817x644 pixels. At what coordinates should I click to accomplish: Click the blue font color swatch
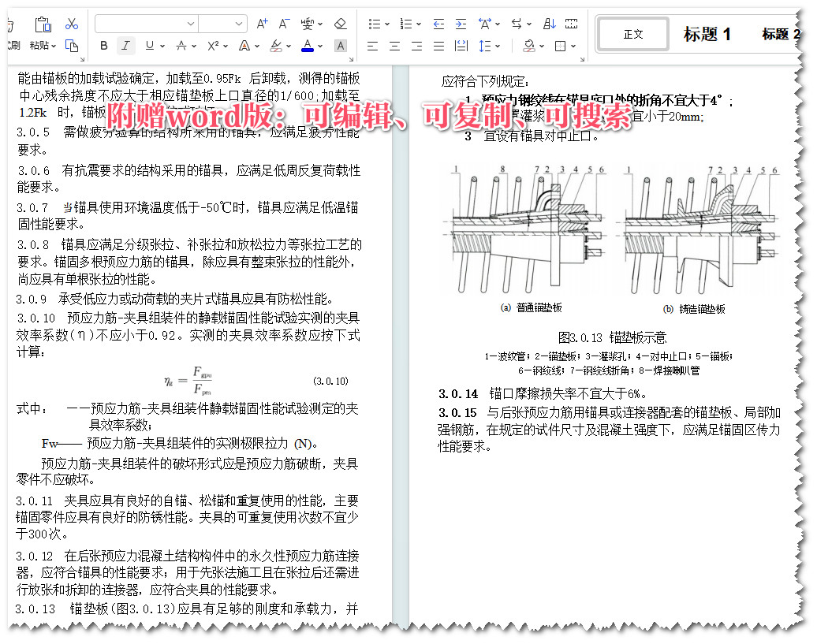pos(308,46)
